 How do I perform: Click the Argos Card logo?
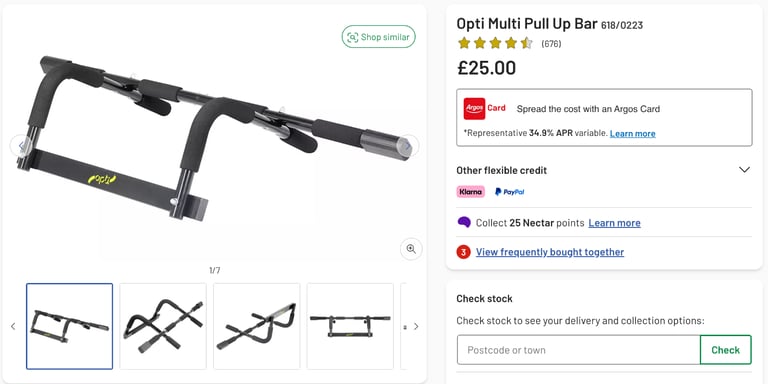(484, 108)
